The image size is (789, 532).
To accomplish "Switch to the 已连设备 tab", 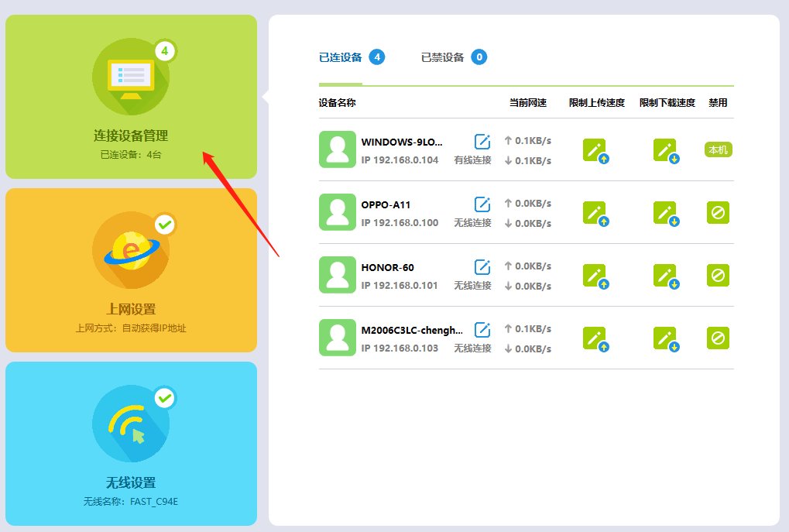I will 341,57.
